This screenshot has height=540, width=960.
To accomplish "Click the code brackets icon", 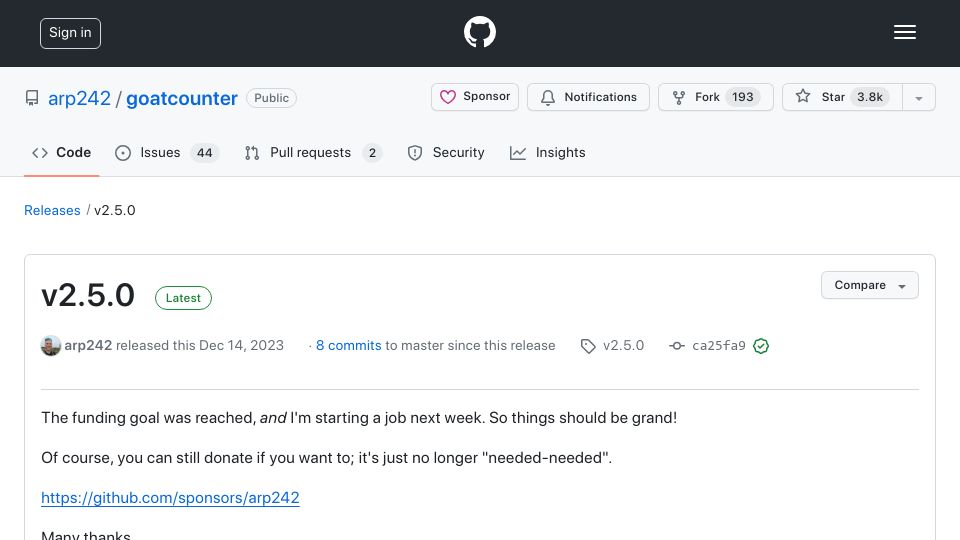I will click(x=40, y=152).
